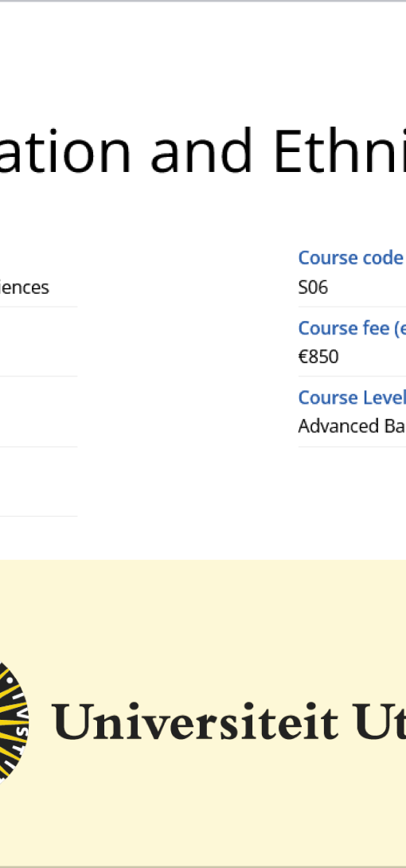Screen dimensions: 406x868
Task: Select the blue Course fee label
Action: click(x=352, y=328)
